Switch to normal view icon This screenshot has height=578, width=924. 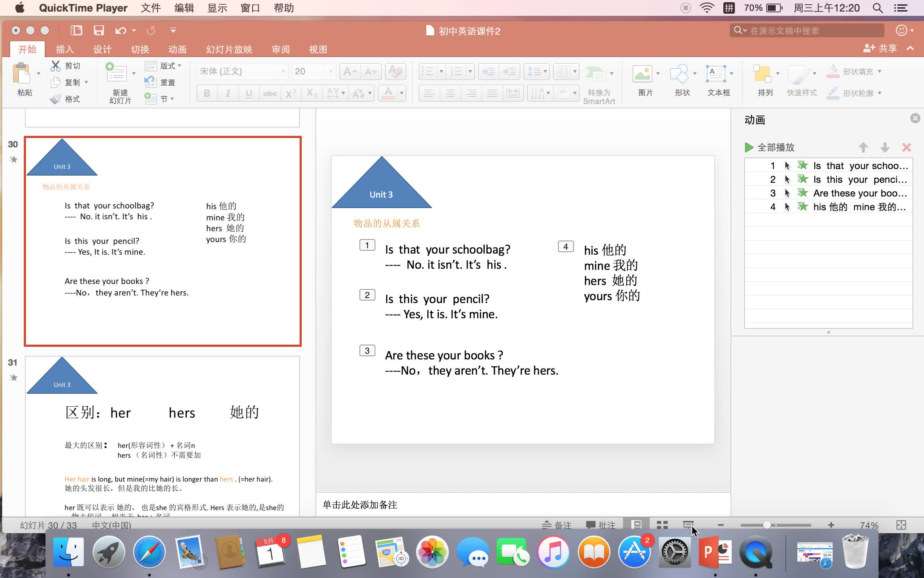pos(636,525)
